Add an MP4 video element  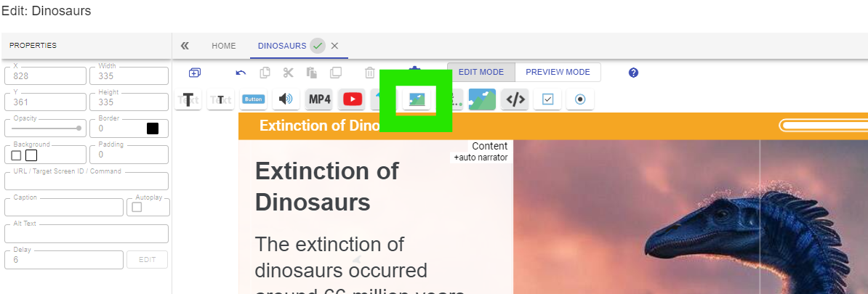tap(319, 99)
